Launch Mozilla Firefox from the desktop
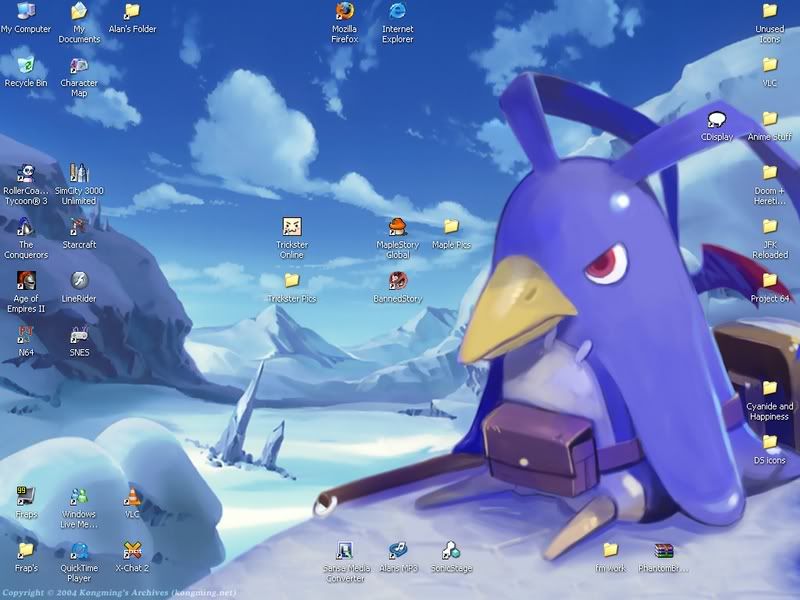 345,22
